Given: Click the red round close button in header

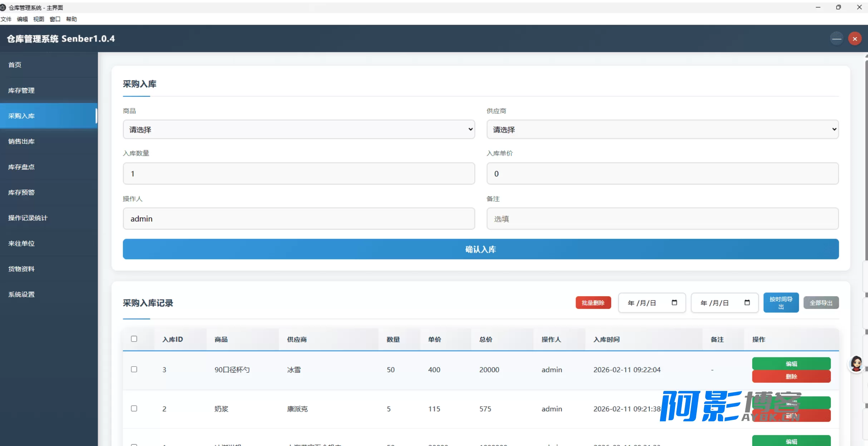Looking at the screenshot, I should 855,39.
